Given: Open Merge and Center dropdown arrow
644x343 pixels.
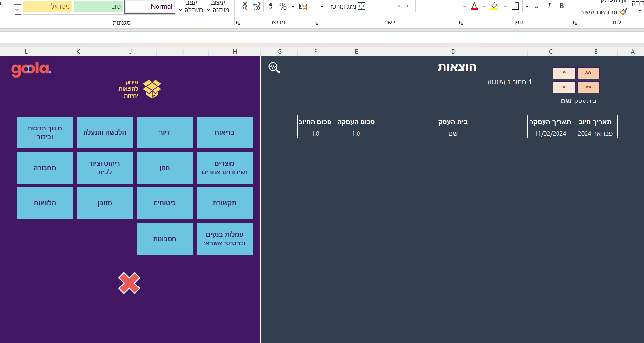Looking at the screenshot, I should click(x=322, y=7).
